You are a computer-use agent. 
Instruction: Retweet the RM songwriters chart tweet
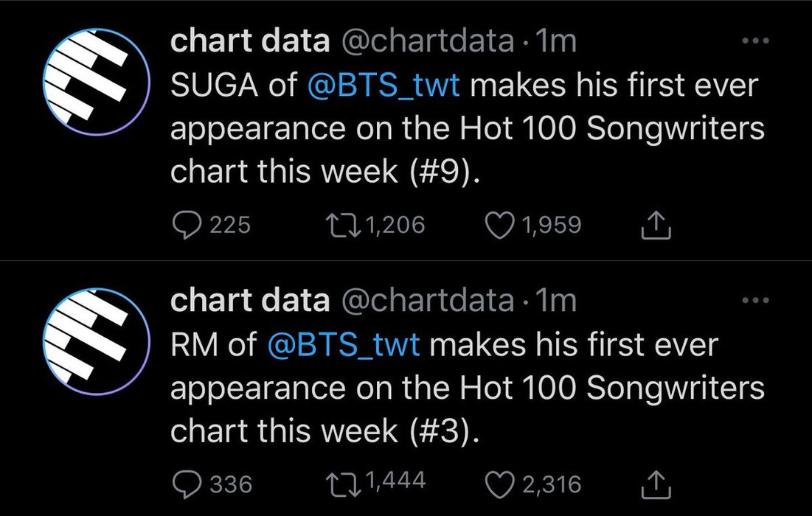coord(342,484)
